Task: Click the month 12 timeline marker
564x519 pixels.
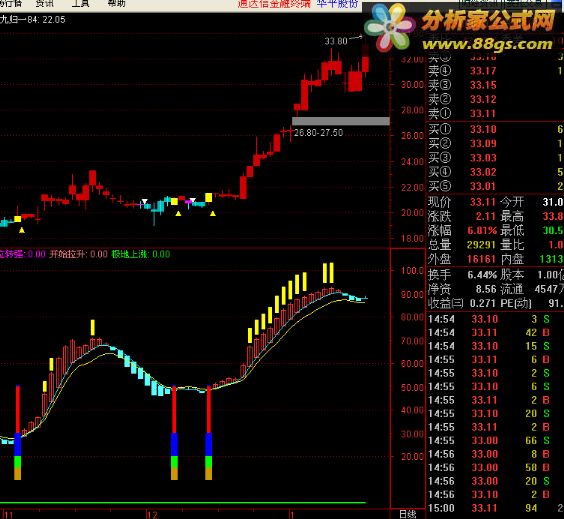Action: (x=153, y=515)
